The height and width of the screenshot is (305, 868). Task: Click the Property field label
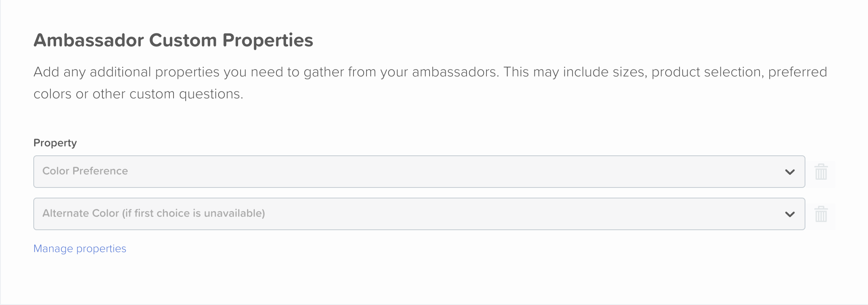55,143
